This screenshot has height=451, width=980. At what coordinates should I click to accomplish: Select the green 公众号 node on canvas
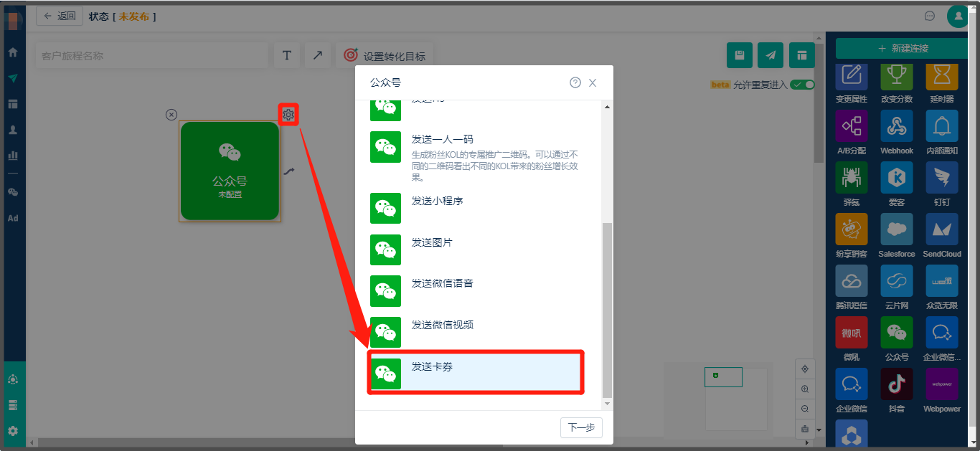(x=230, y=171)
